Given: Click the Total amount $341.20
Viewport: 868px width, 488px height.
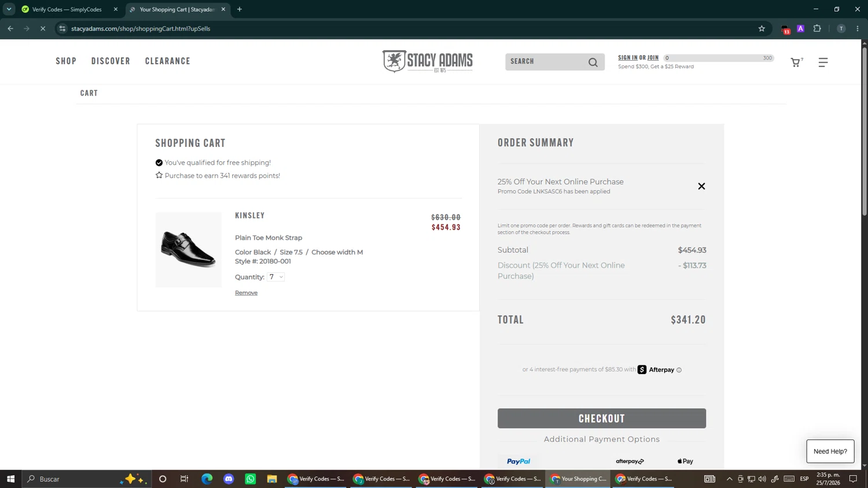Looking at the screenshot, I should [x=688, y=320].
